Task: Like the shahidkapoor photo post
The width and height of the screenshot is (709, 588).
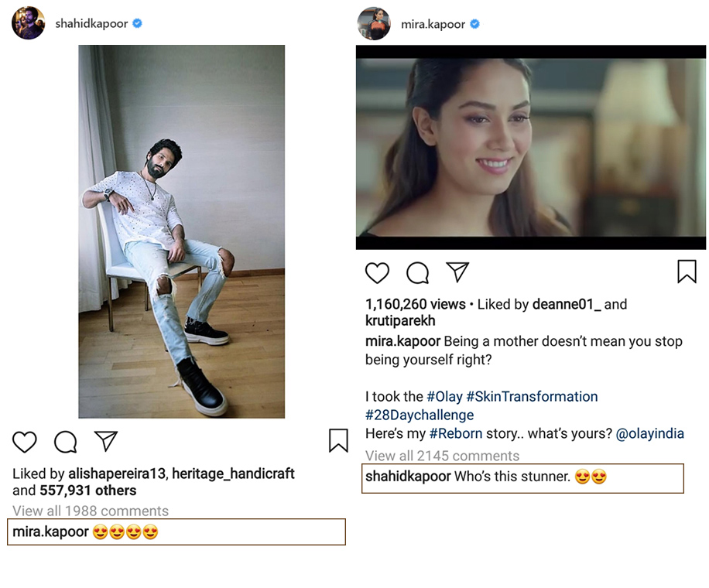Action: click(25, 442)
